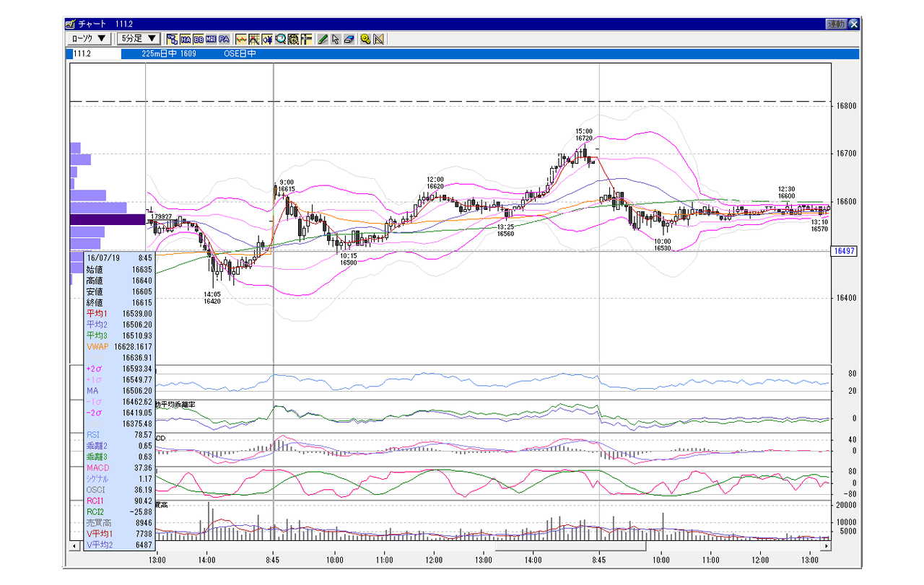This screenshot has height=585, width=924.
Task: Click the grid-with-peak chart icon
Action: point(254,39)
